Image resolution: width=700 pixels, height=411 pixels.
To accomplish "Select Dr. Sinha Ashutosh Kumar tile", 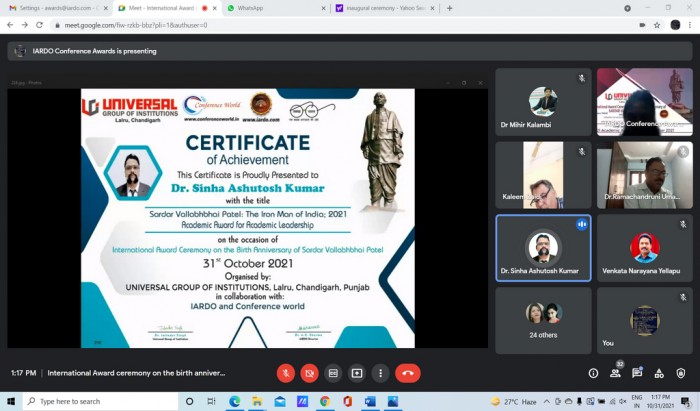I will (x=543, y=248).
